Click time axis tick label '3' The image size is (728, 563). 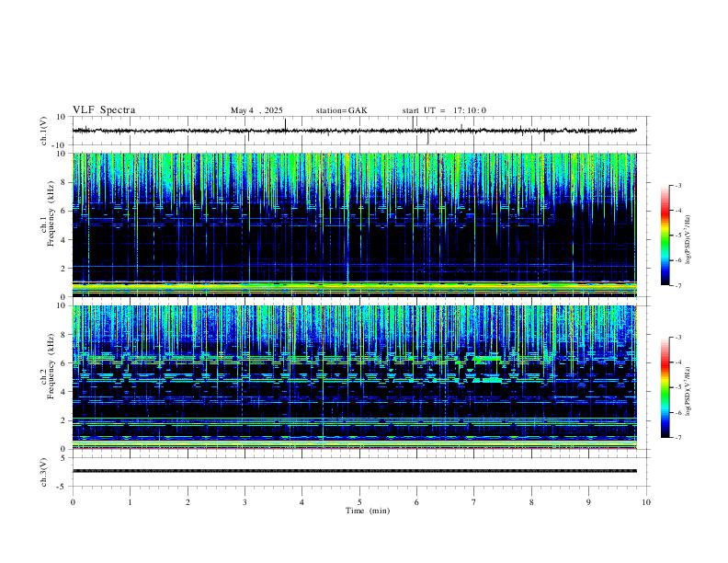tap(245, 502)
